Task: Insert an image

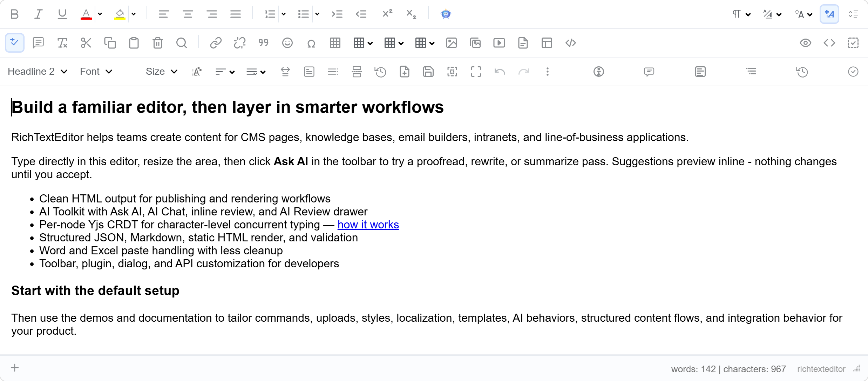Action: 451,43
